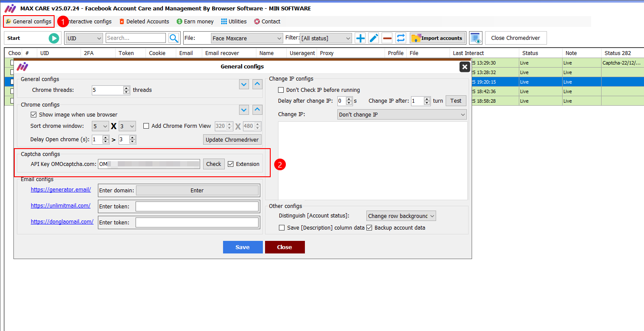Open the Change IP dropdown

[x=402, y=115]
